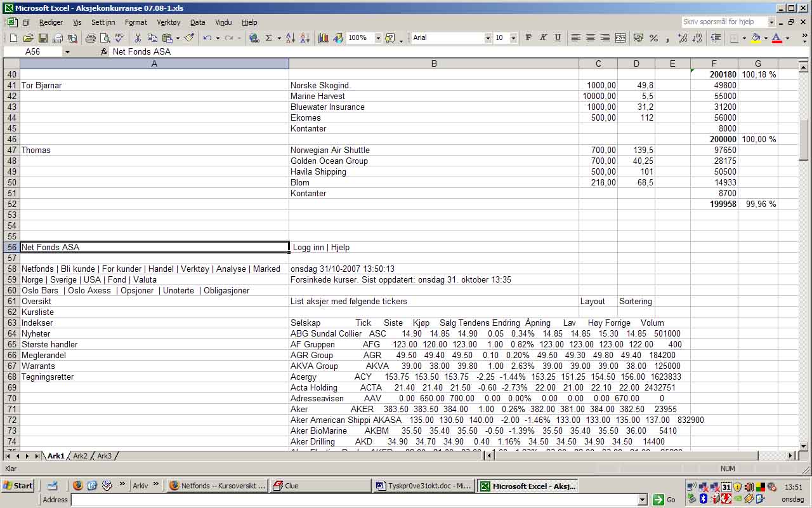Open the font color dropdown arrow
Screen dimensions: 812x508
point(787,38)
